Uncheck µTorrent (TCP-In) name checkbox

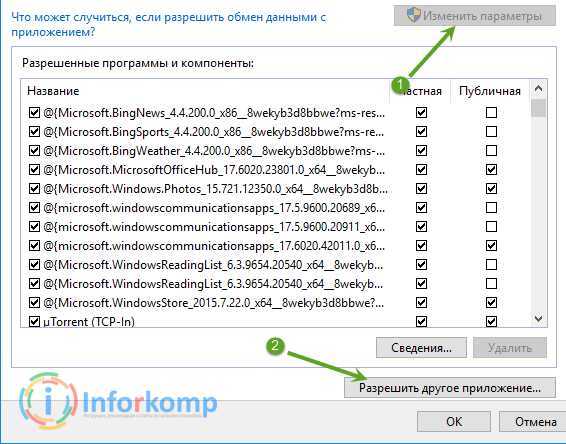coord(34,321)
